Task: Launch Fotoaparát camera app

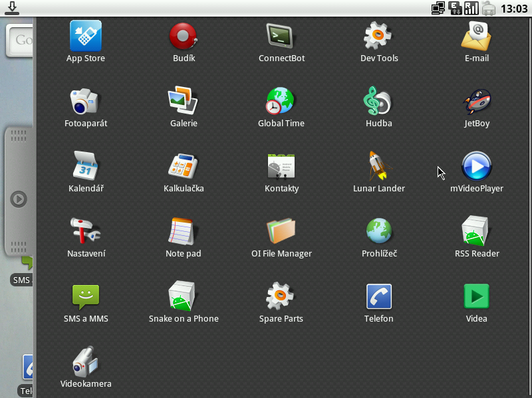Action: point(86,102)
